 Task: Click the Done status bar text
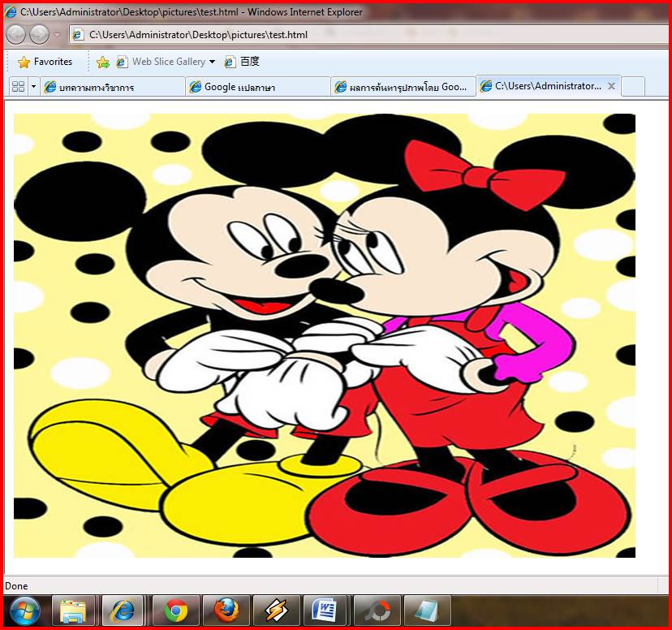point(16,586)
